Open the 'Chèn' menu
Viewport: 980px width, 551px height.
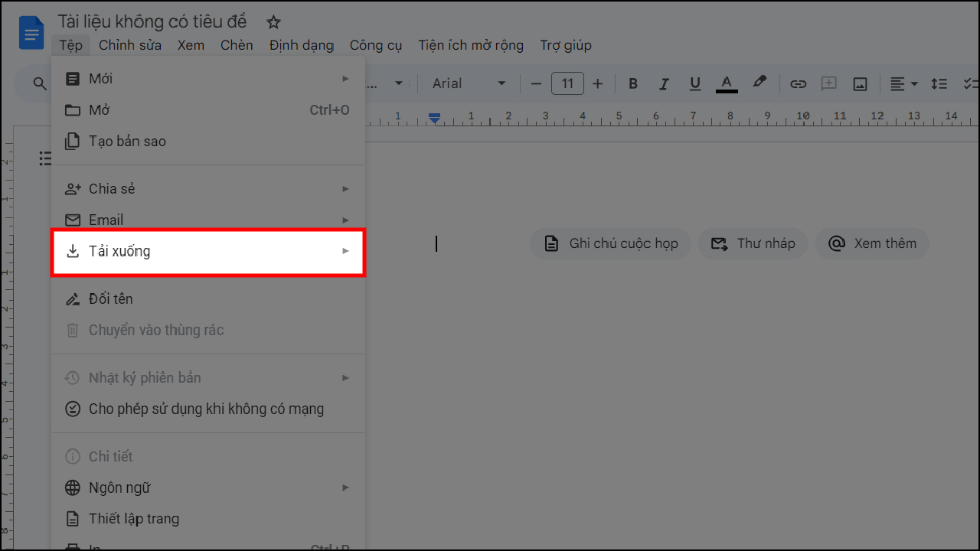coord(237,45)
